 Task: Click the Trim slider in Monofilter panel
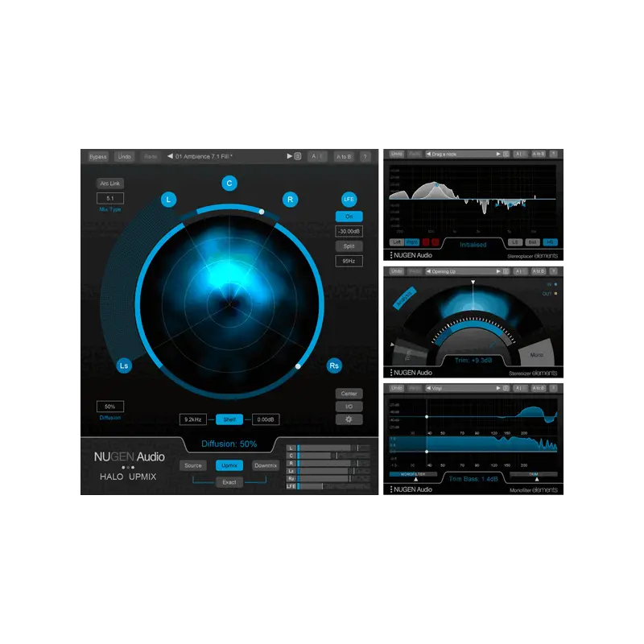pyautogui.click(x=533, y=474)
